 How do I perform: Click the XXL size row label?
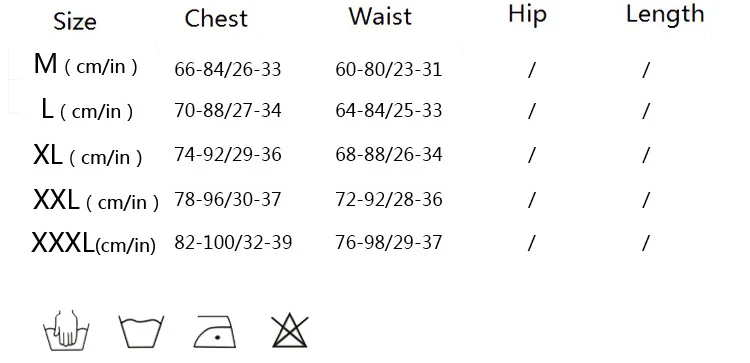click(x=96, y=200)
